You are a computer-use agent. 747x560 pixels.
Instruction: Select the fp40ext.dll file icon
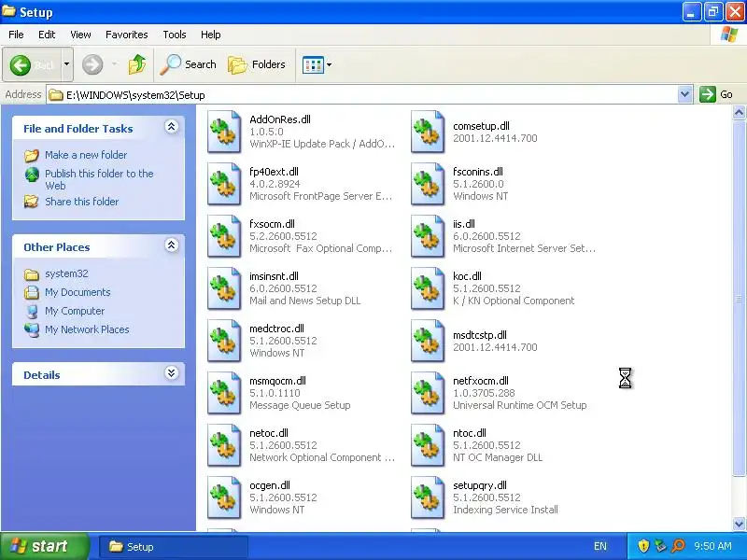click(224, 184)
